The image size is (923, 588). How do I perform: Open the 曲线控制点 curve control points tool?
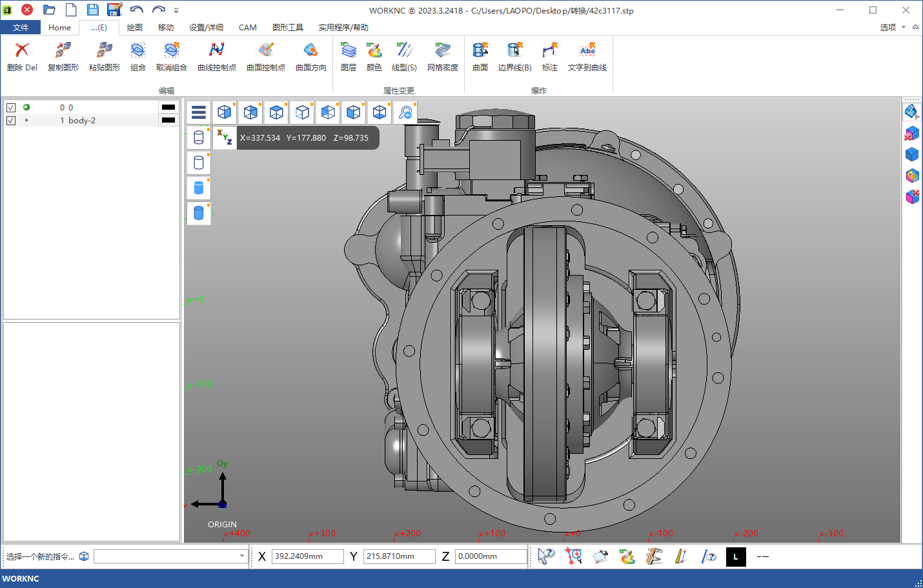(x=217, y=56)
